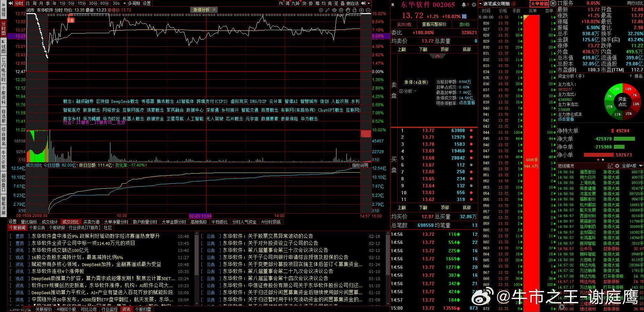Click the popup window icon in 短线精灵
This screenshot has width=644, height=312.
tap(610, 166)
